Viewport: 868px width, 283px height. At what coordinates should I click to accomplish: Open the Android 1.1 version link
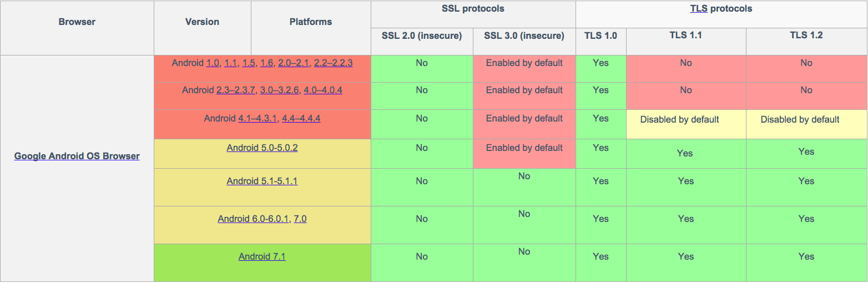pyautogui.click(x=231, y=63)
